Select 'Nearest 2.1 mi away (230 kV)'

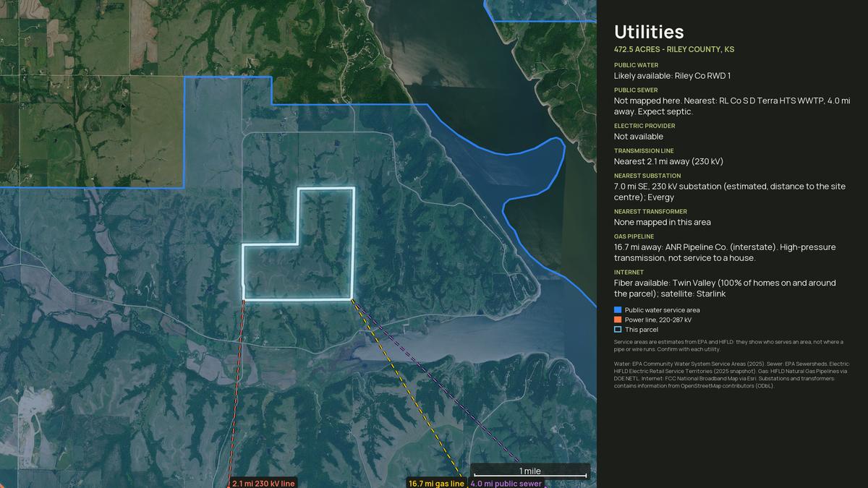(x=668, y=161)
